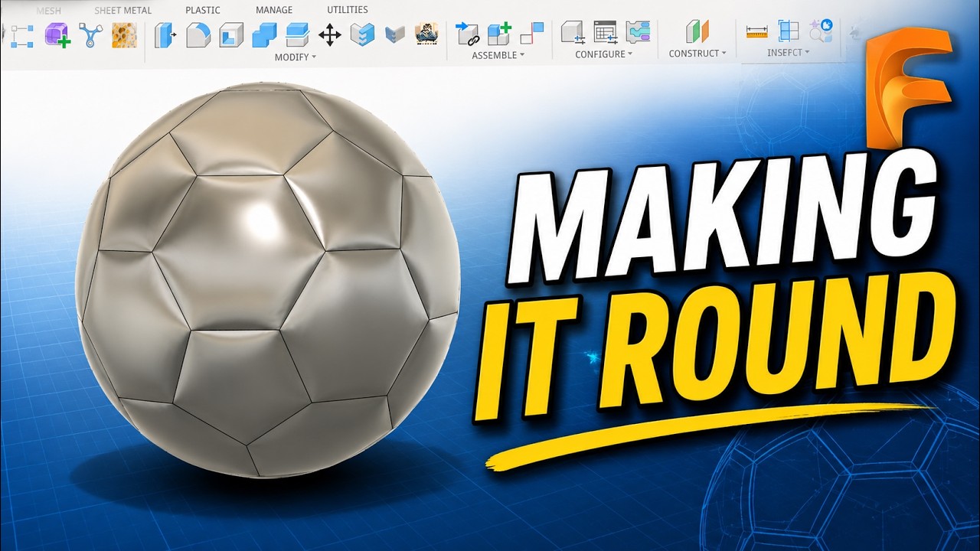Click the Offset Face icon

[297, 34]
